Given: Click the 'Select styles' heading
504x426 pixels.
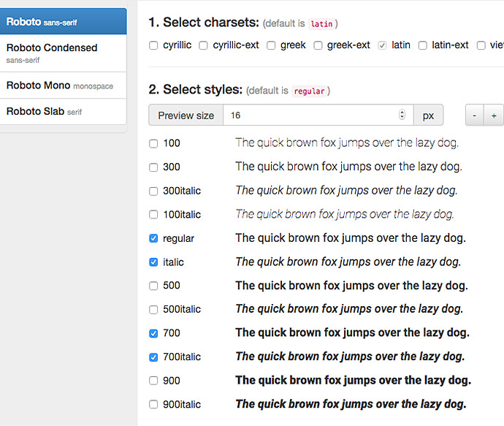Looking at the screenshot, I should click(x=196, y=89).
